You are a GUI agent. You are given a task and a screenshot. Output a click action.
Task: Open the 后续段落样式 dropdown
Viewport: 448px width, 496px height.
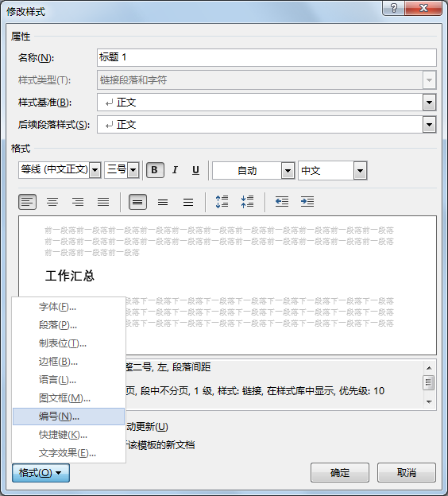click(429, 125)
